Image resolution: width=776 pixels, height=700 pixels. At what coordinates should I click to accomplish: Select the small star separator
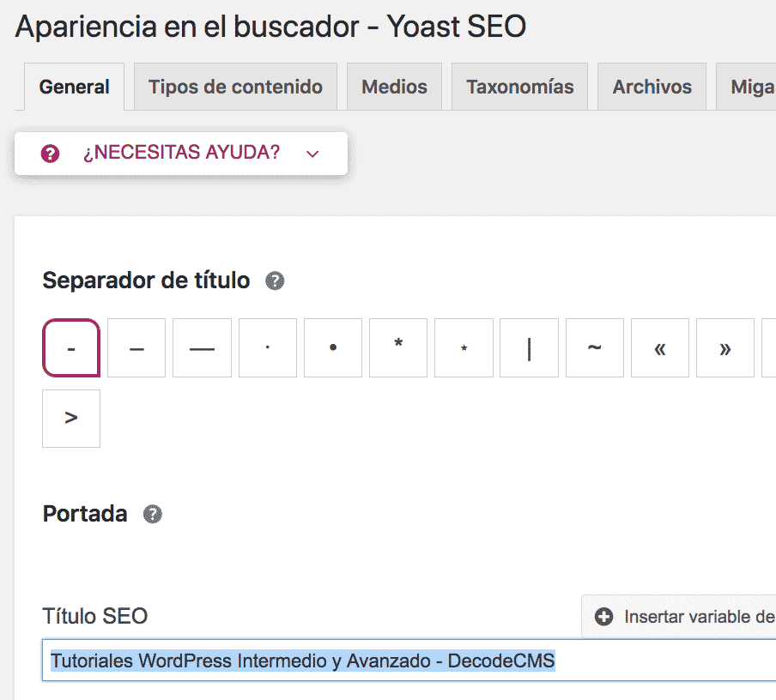pyautogui.click(x=464, y=347)
